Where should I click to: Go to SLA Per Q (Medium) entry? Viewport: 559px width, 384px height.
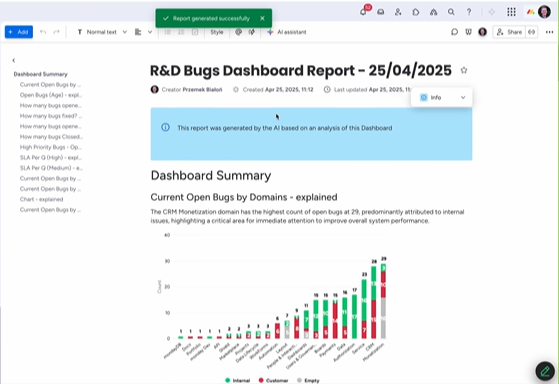51,168
